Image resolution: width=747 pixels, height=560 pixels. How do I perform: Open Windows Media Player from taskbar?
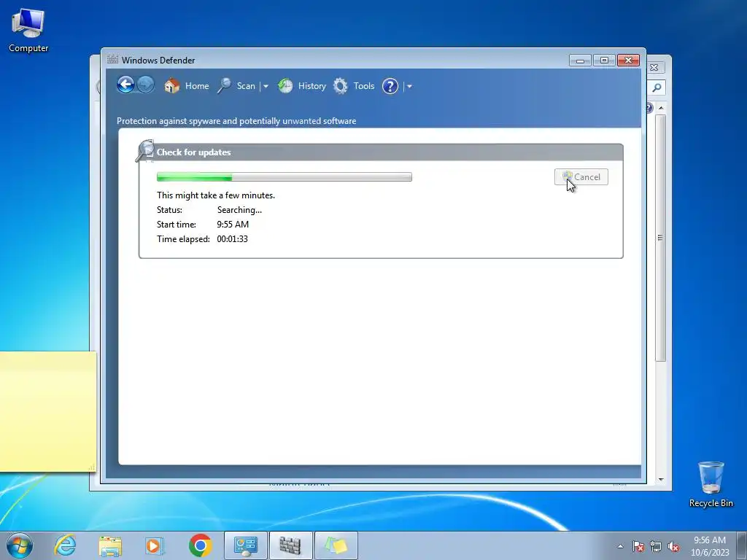155,545
